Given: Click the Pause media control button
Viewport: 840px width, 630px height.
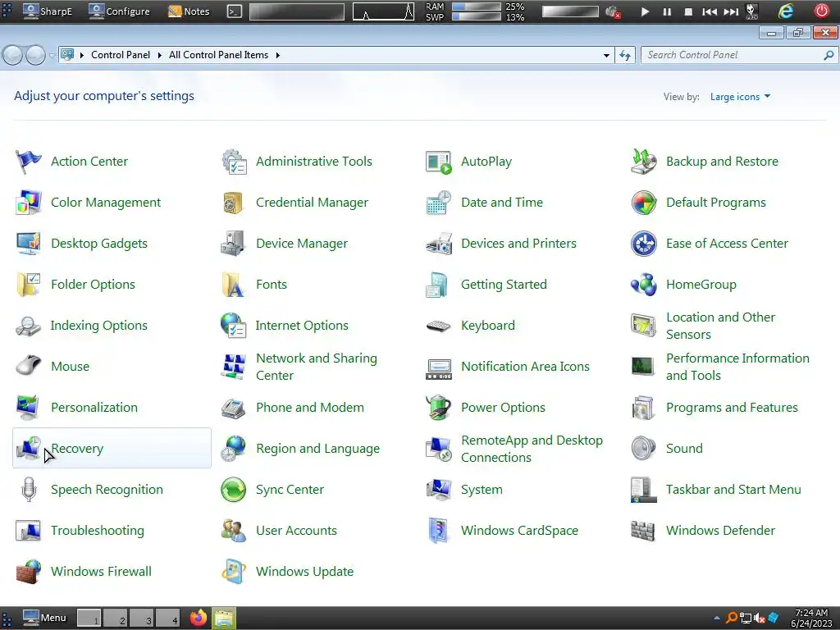Looking at the screenshot, I should tap(667, 11).
